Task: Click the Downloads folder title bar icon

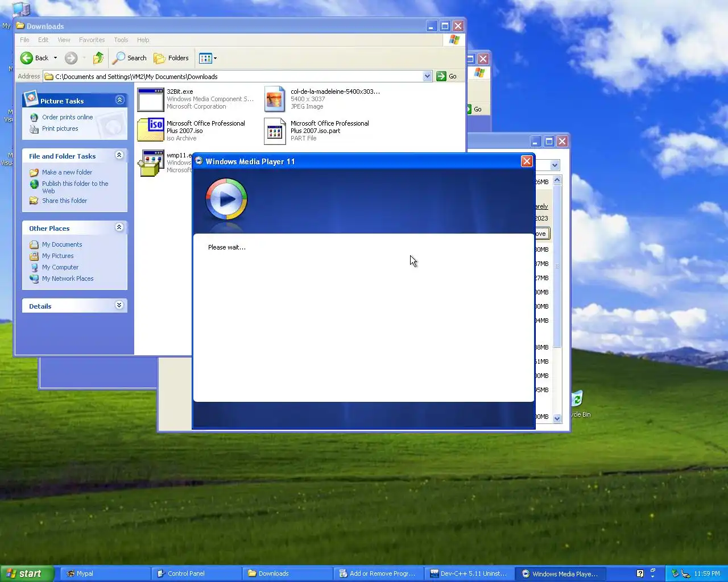Action: 20,26
